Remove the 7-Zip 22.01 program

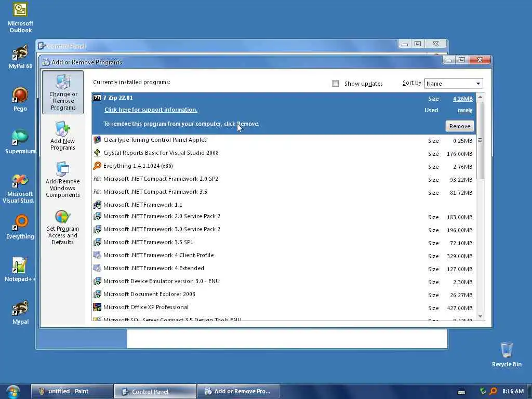[460, 126]
